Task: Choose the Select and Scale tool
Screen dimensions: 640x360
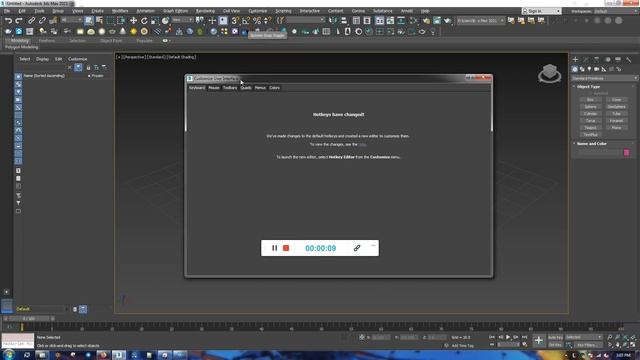Action: (155, 20)
